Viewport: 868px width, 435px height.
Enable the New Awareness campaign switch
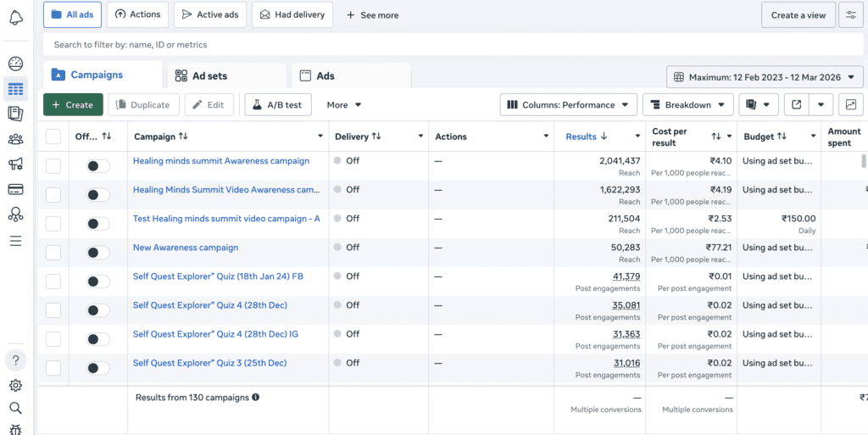pyautogui.click(x=98, y=253)
